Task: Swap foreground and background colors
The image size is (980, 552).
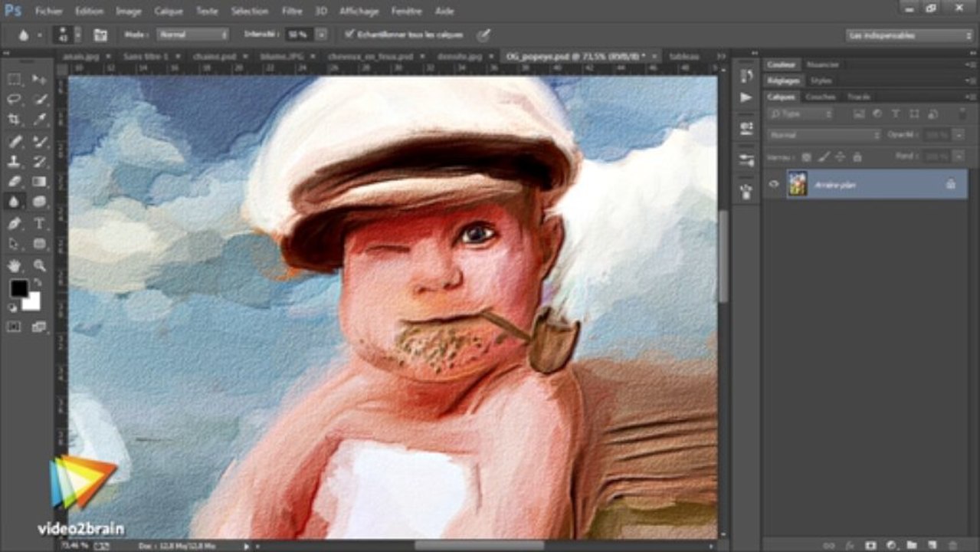Action: click(x=37, y=284)
